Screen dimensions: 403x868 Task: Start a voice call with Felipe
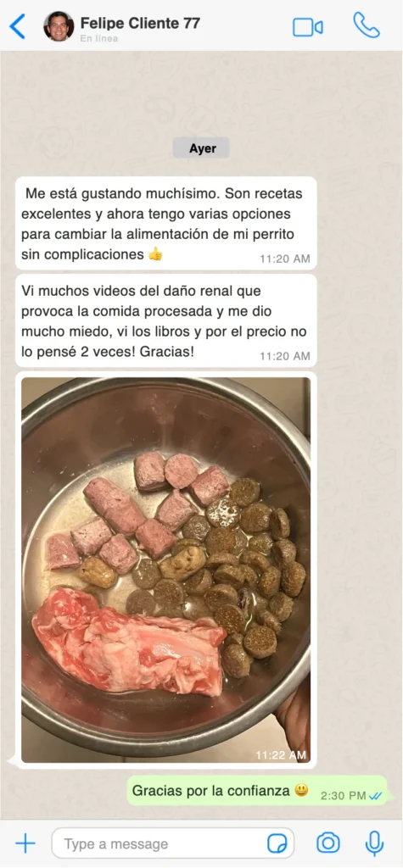pyautogui.click(x=367, y=25)
